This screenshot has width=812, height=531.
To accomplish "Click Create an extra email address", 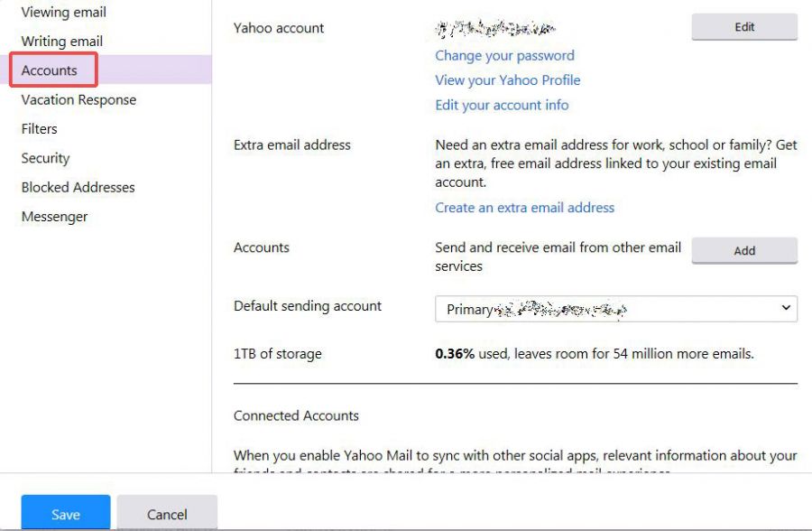I will 524,208.
